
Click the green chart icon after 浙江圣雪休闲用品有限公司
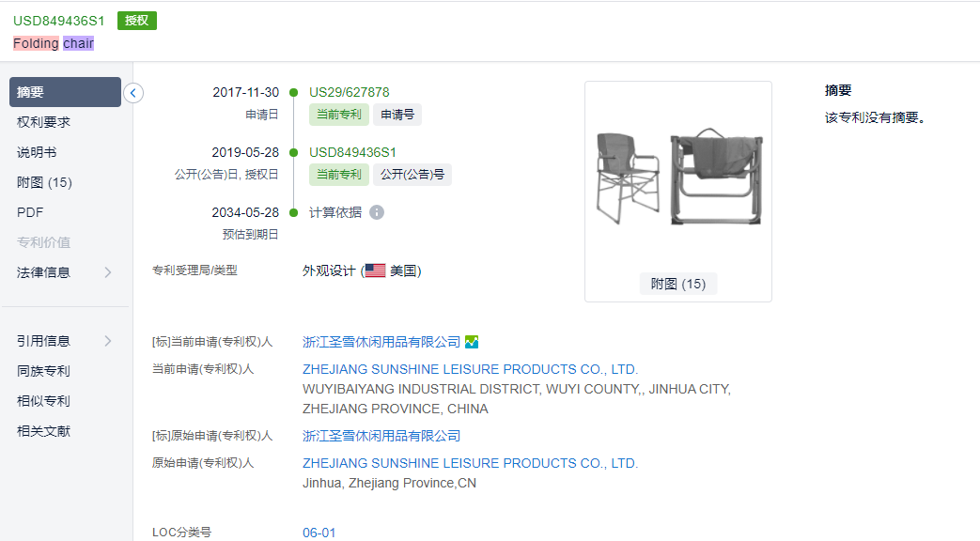pyautogui.click(x=472, y=342)
